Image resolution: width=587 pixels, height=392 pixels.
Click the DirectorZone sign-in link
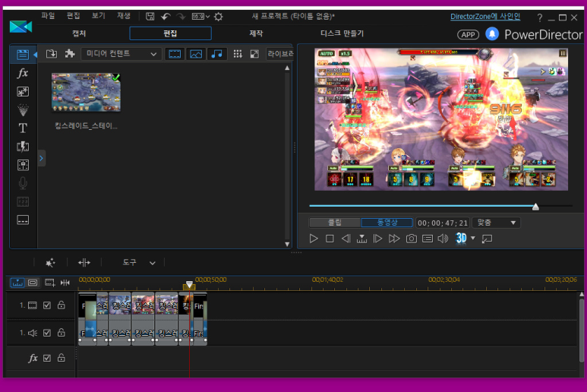click(485, 17)
